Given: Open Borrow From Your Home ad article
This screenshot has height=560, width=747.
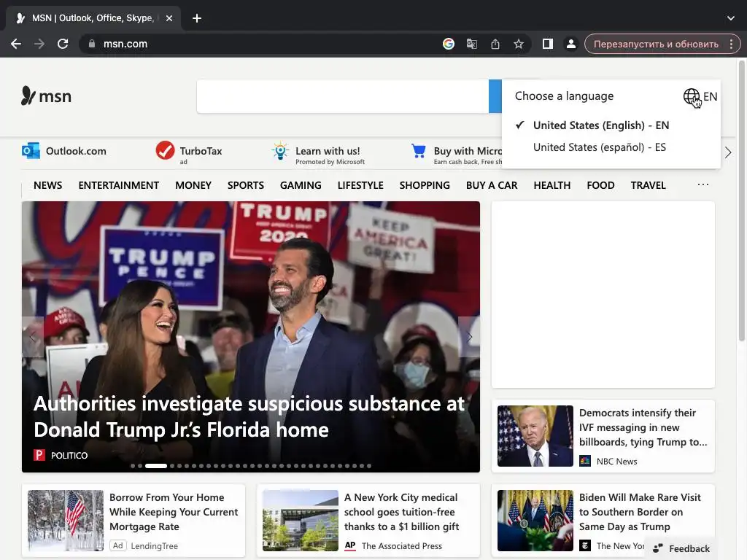Looking at the screenshot, I should pyautogui.click(x=174, y=512).
